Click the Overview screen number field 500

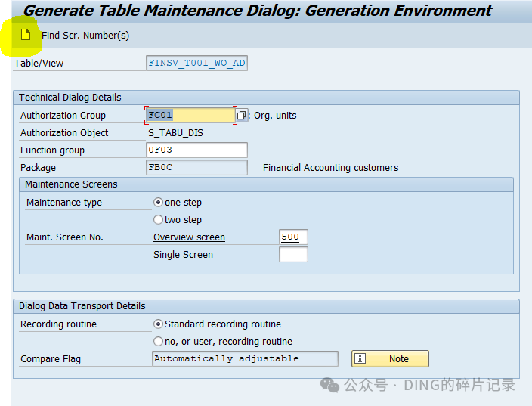293,237
